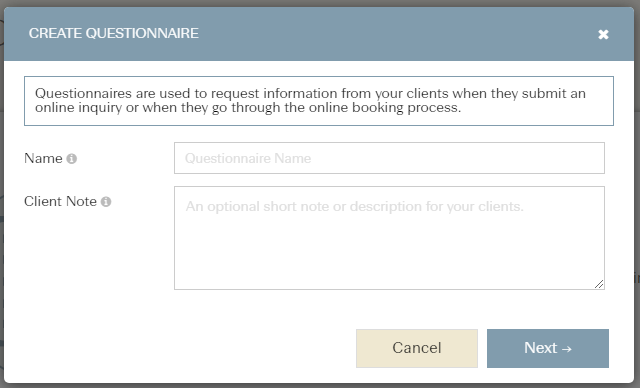Close the Create Questionnaire dialog with X

click(x=603, y=34)
